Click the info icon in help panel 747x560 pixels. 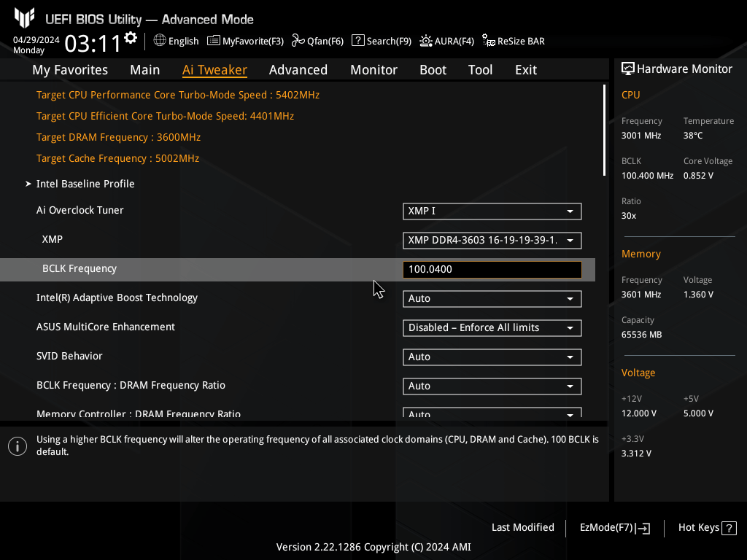click(18, 446)
